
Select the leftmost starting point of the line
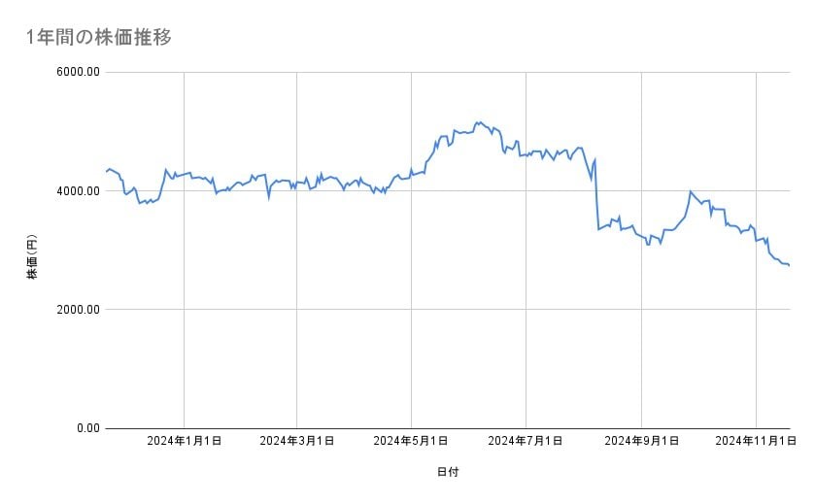[106, 171]
